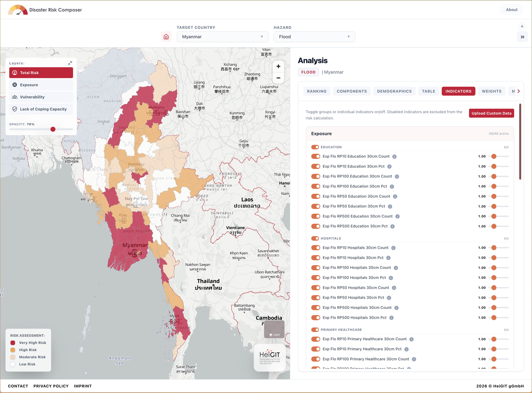Open the CONTACT footer link
Image resolution: width=532 pixels, height=393 pixels.
(x=18, y=386)
